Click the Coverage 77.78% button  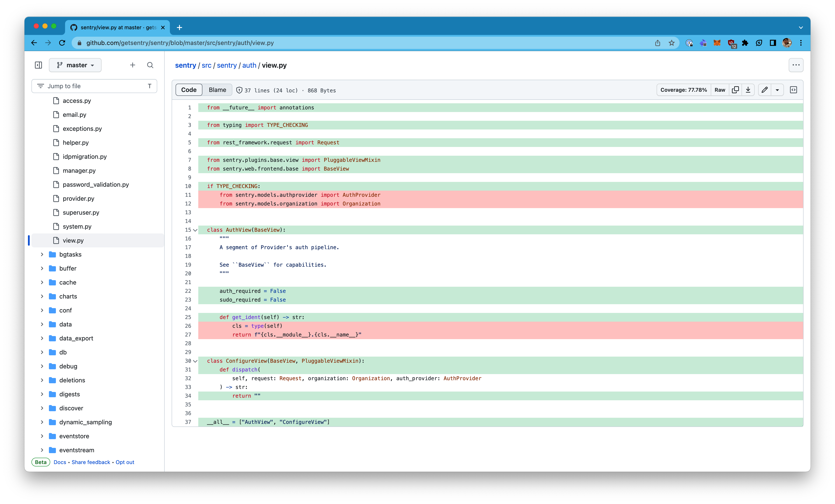click(683, 90)
